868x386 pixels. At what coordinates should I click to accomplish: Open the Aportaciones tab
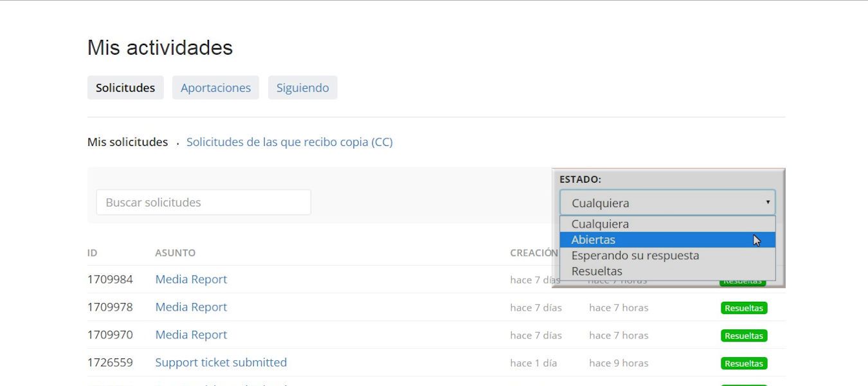pyautogui.click(x=215, y=87)
